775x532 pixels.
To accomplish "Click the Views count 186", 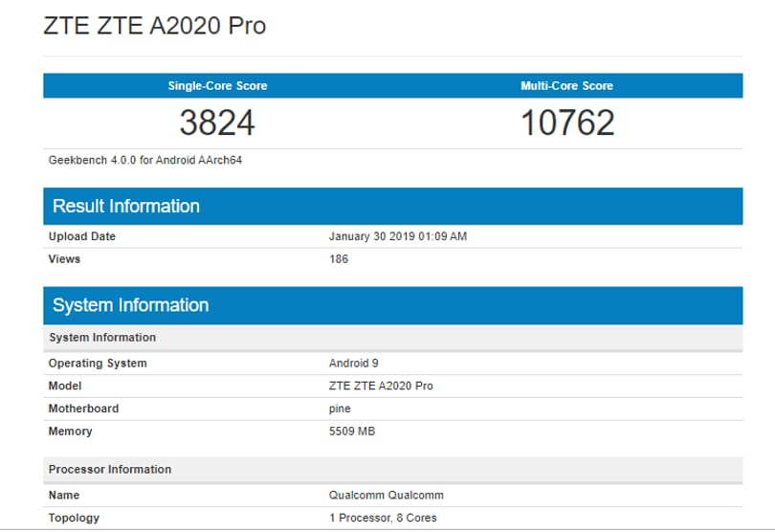I will tap(339, 259).
